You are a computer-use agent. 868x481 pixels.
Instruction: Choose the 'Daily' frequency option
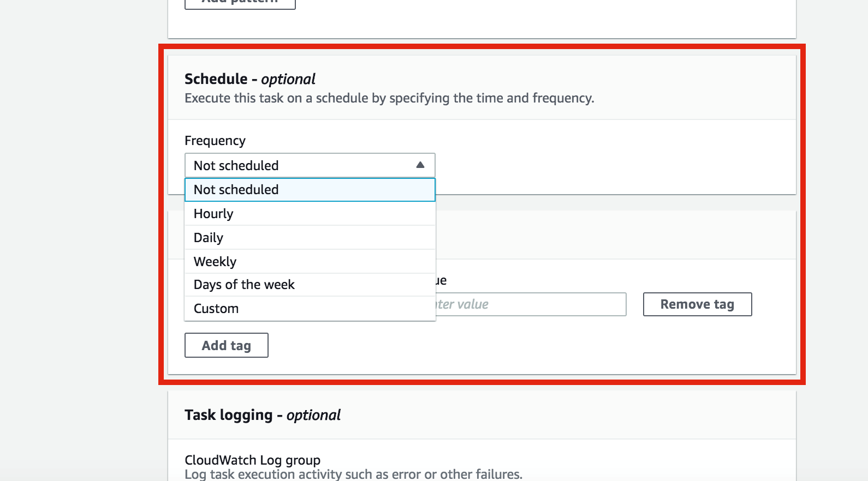tap(207, 237)
